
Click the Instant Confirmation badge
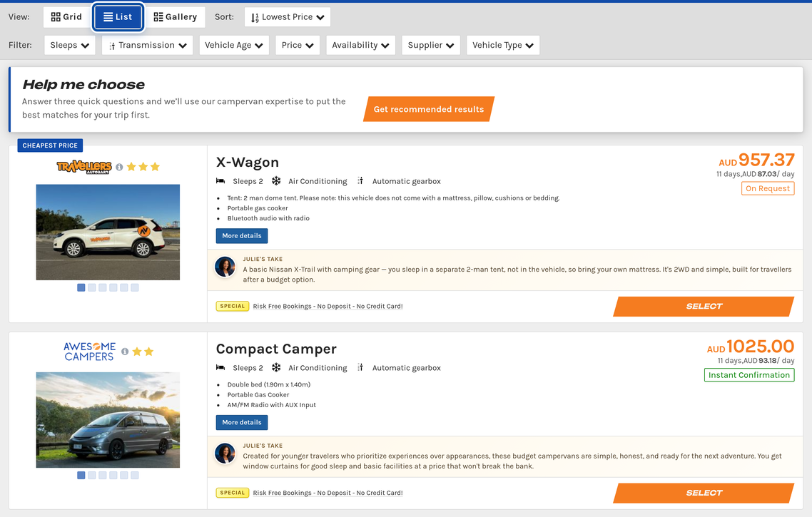748,375
